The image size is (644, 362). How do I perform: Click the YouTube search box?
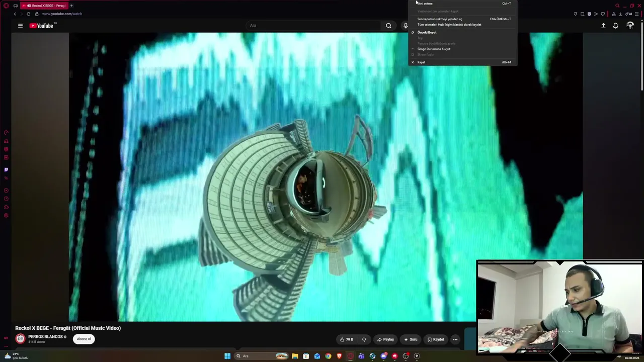[x=314, y=26]
